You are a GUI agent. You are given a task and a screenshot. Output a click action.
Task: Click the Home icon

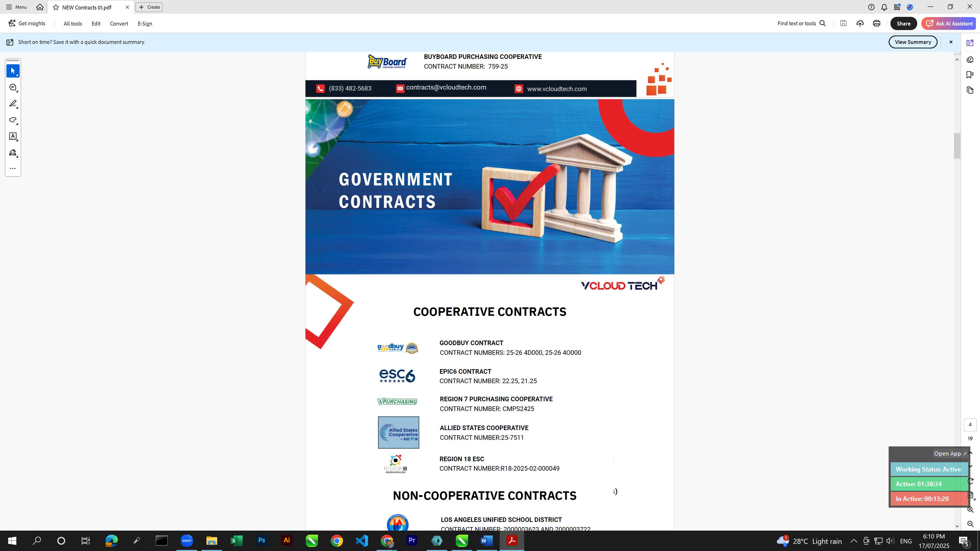point(40,7)
